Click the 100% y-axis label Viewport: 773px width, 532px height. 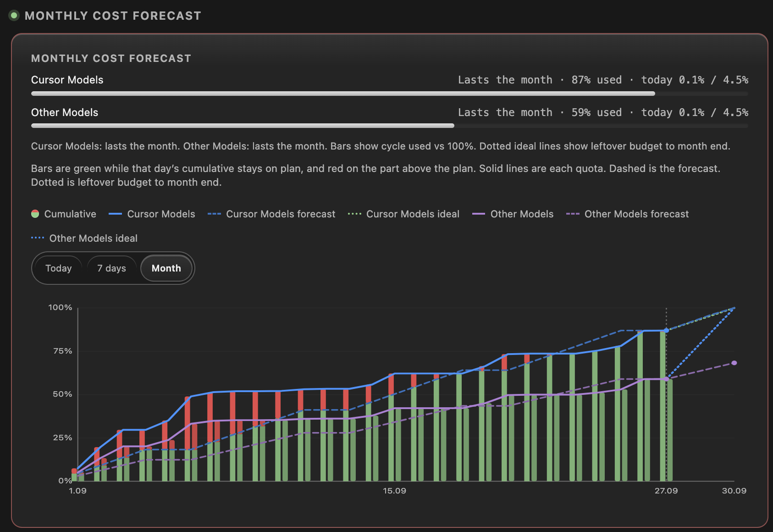[x=60, y=307]
